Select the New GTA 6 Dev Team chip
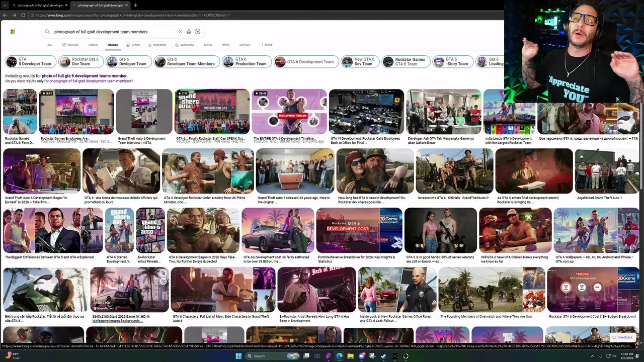 (x=360, y=62)
